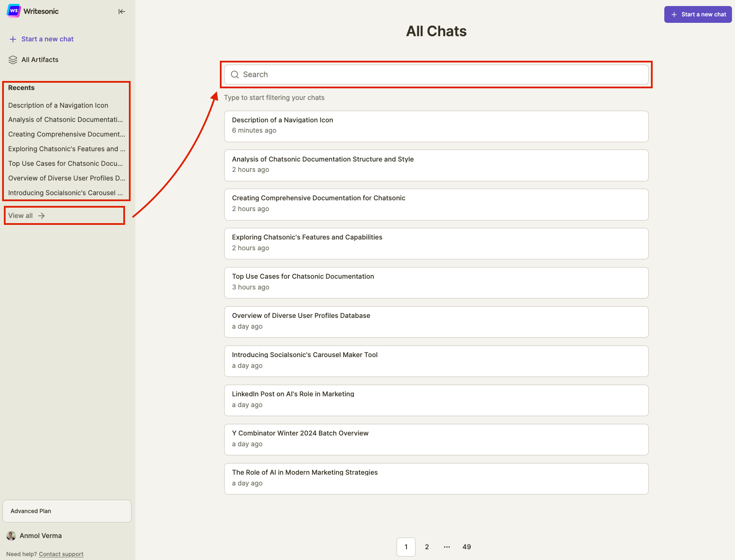
Task: Open Overview of Diverse User Profiles Database card
Action: coord(436,322)
